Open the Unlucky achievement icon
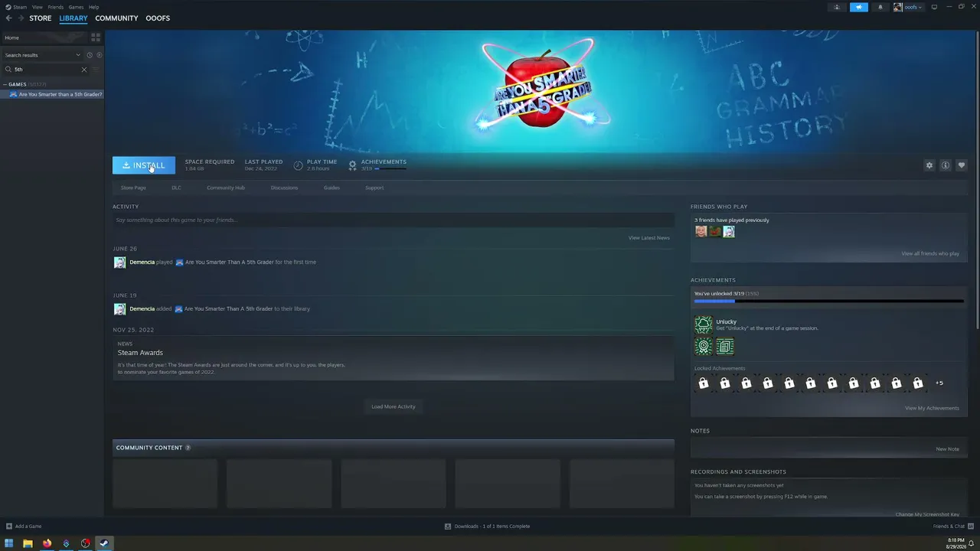 pos(703,325)
